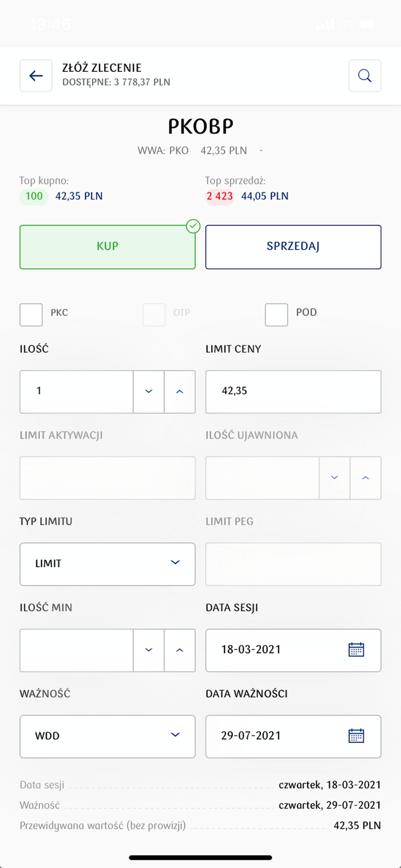Open the WAŻNOŚĆ dropdown showing WDD
Viewport: 401px width, 868px height.
pos(107,736)
